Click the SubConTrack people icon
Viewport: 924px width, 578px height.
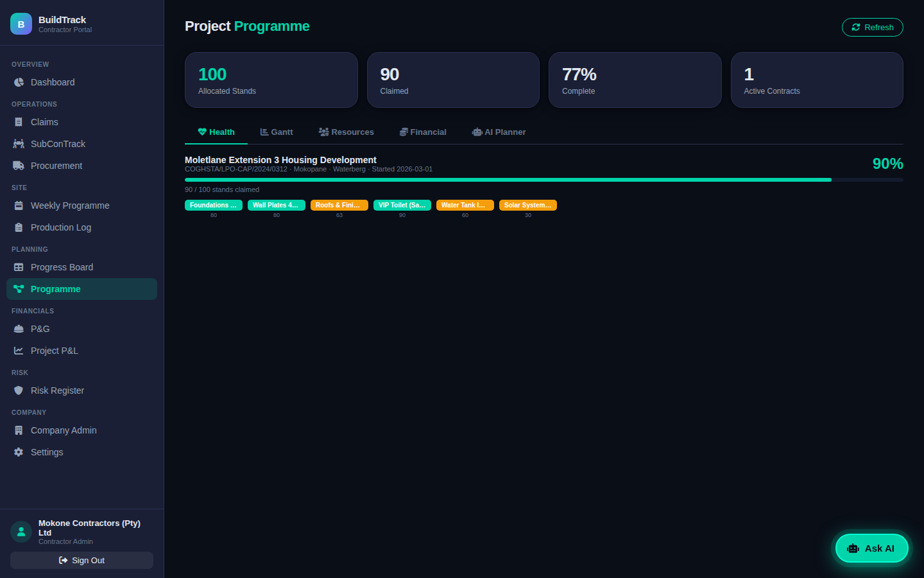pyautogui.click(x=19, y=144)
